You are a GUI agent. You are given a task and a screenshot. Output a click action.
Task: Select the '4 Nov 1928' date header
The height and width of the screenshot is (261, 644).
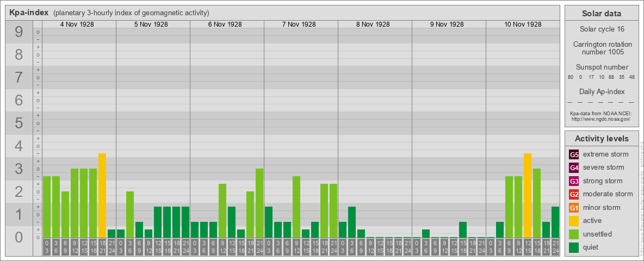click(77, 24)
